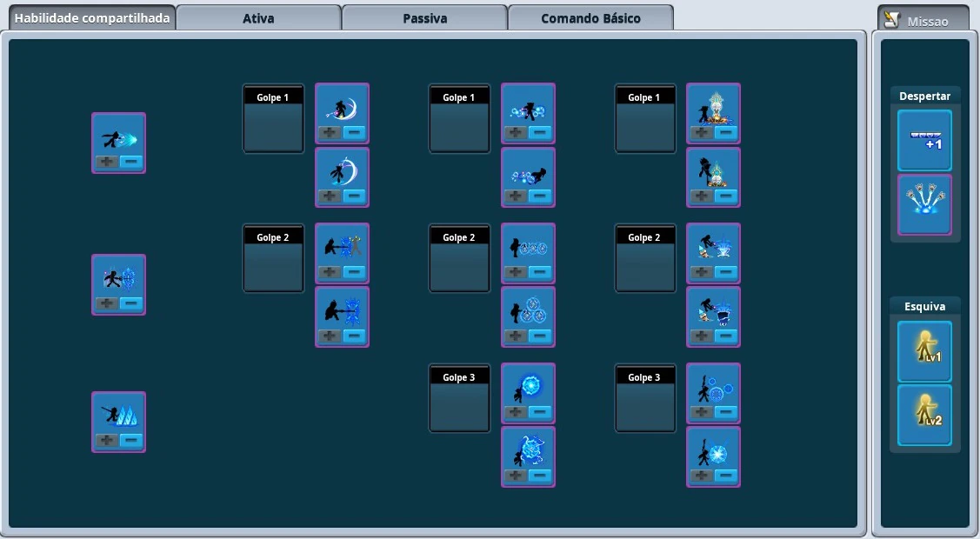
Task: Select the tall glowing totem summon skill
Action: (x=713, y=108)
